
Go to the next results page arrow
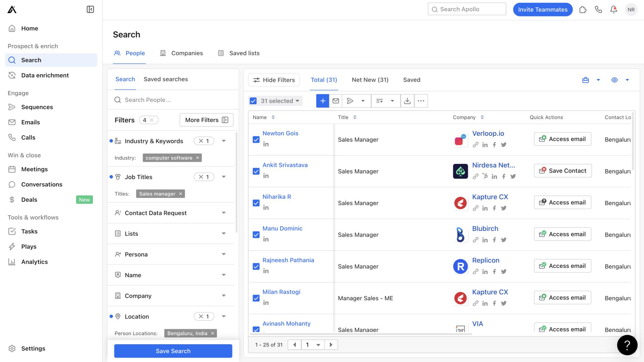click(x=331, y=345)
